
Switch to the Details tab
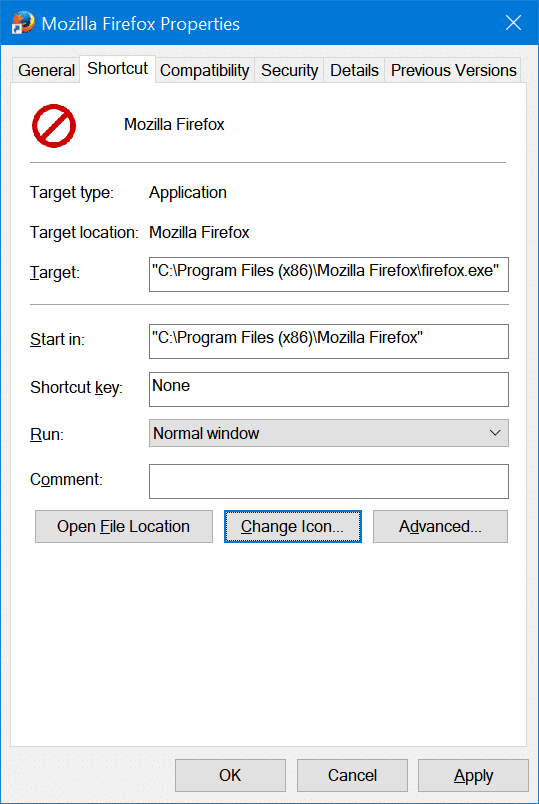(x=354, y=70)
